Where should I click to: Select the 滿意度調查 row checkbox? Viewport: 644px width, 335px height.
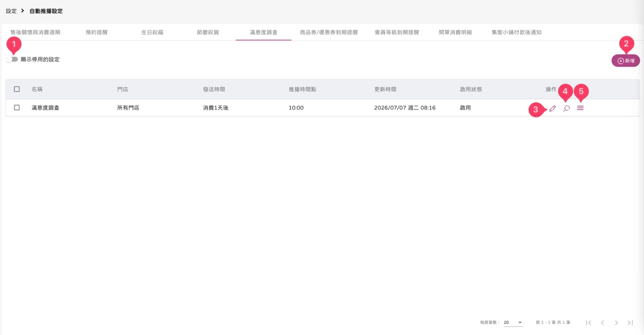(x=17, y=108)
